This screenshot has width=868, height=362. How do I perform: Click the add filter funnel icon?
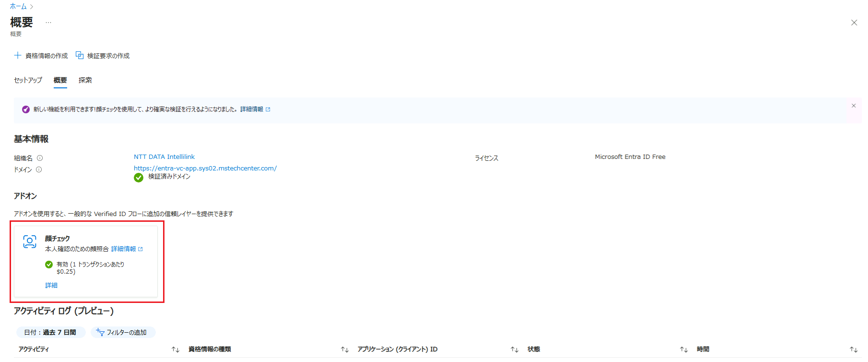pos(100,332)
